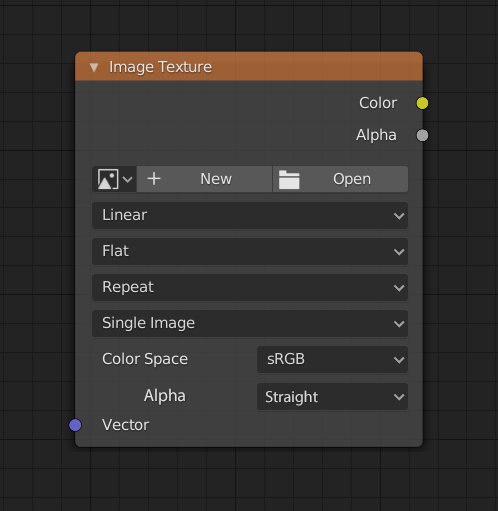Open the image browse datablock dropdown

[115, 179]
